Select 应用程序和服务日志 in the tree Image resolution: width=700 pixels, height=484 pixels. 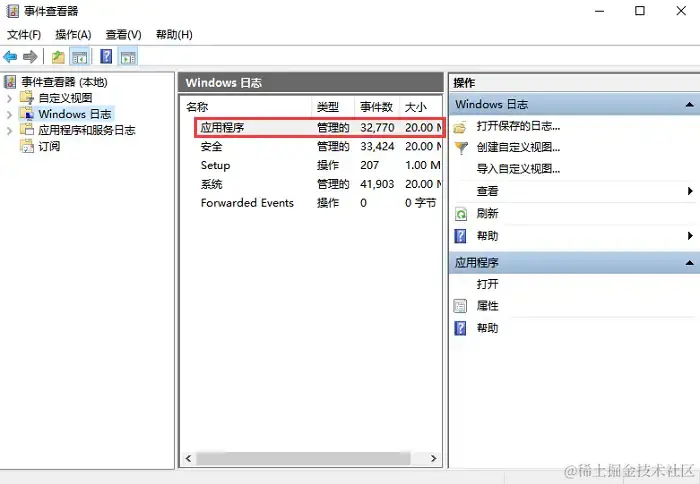(x=87, y=130)
